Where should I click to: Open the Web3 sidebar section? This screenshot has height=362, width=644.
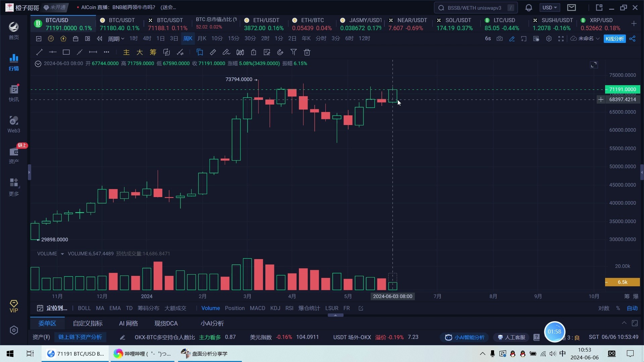(x=14, y=124)
